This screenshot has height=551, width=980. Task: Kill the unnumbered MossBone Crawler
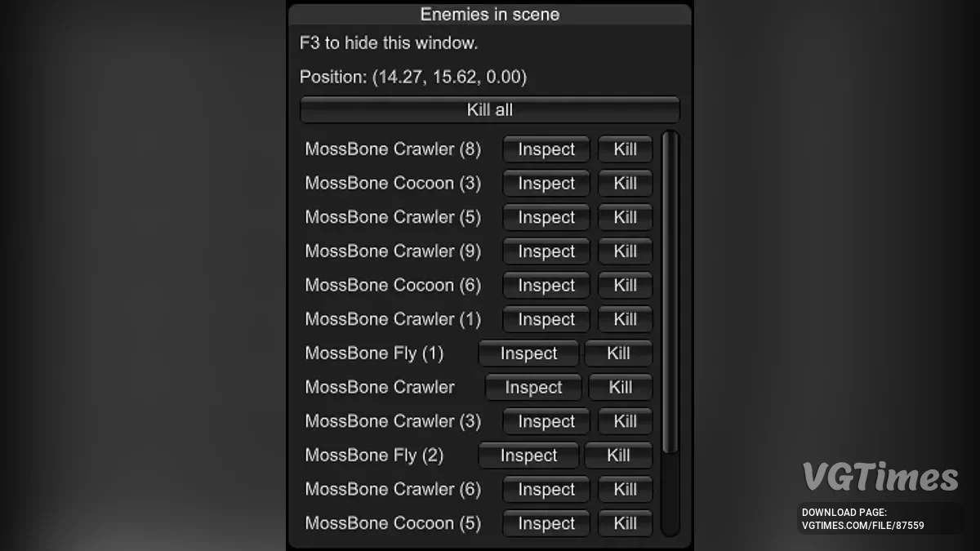[621, 388]
